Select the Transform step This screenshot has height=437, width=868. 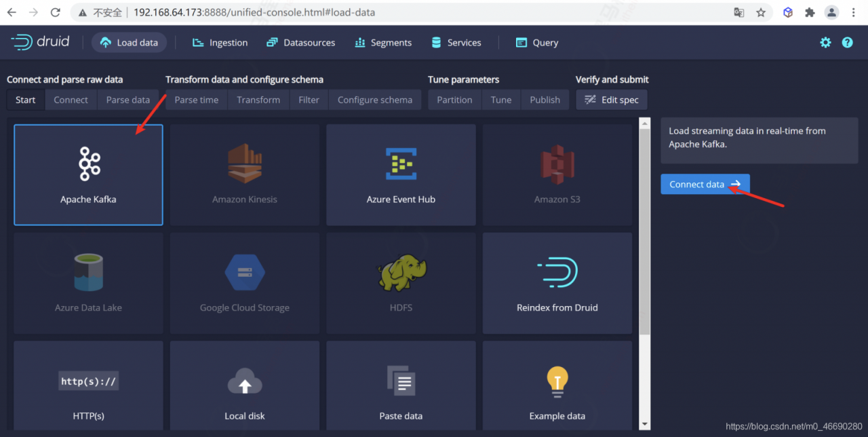(258, 100)
